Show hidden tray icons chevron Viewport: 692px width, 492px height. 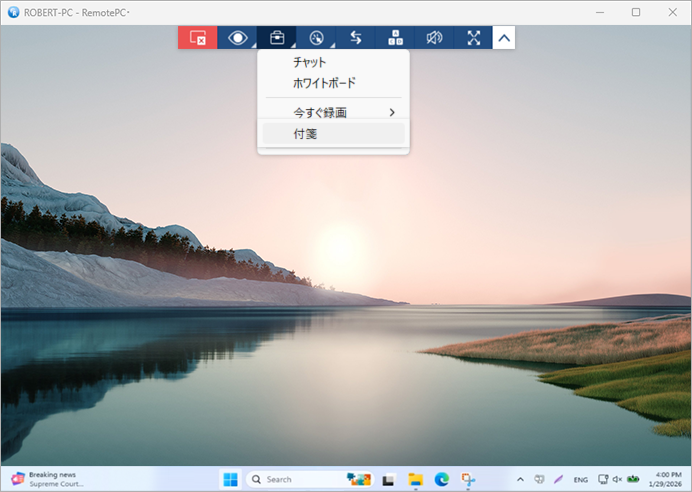pos(520,479)
